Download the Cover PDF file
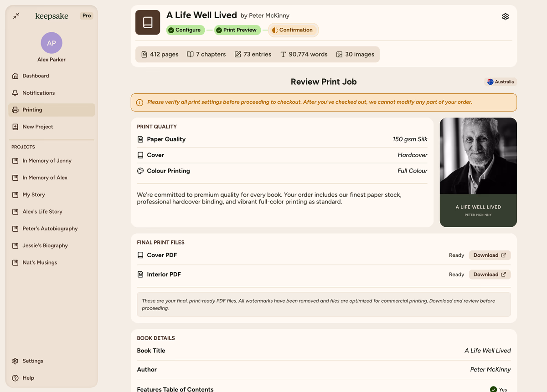This screenshot has width=547, height=392. pyautogui.click(x=489, y=255)
